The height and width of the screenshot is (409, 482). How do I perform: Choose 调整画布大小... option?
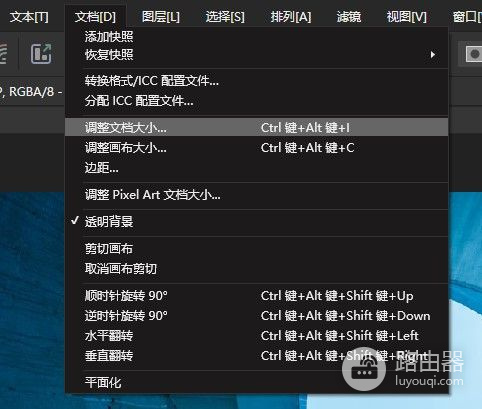coord(256,147)
